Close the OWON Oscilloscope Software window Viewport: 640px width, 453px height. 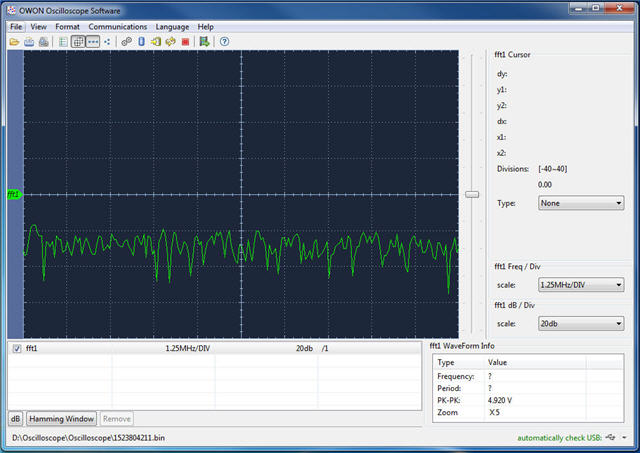click(619, 8)
